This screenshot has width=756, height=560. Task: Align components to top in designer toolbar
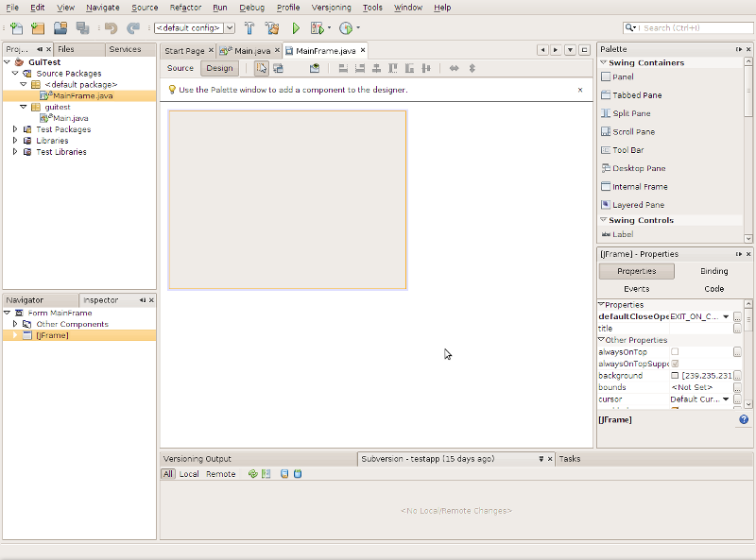(393, 68)
